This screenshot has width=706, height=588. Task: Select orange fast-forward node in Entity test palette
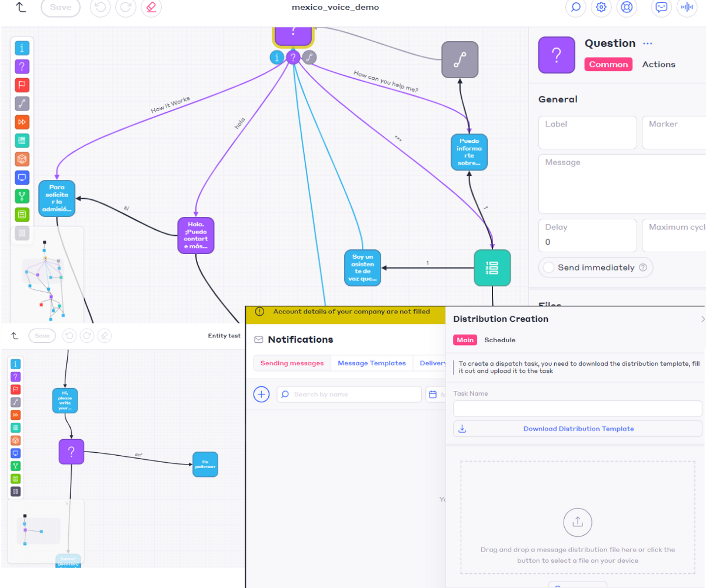[x=16, y=415]
